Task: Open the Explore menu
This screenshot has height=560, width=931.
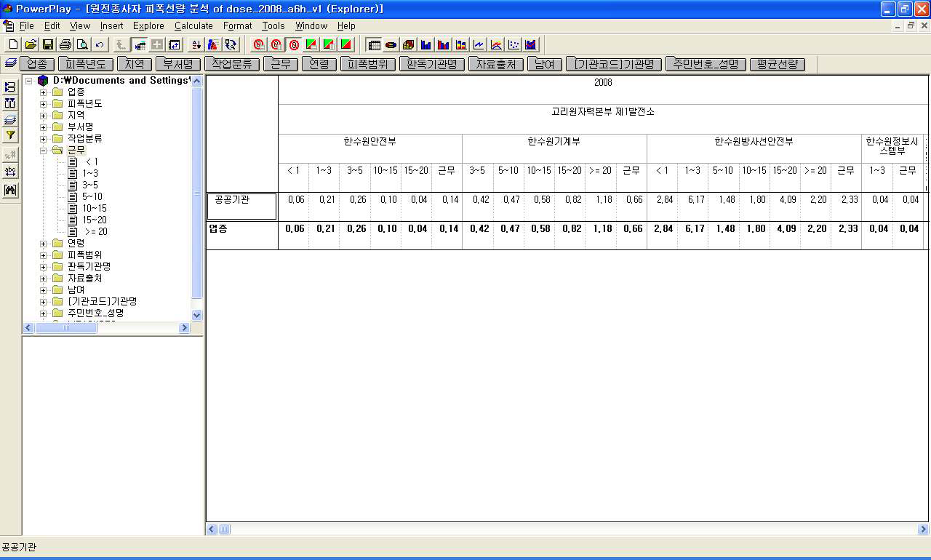Action: (148, 25)
